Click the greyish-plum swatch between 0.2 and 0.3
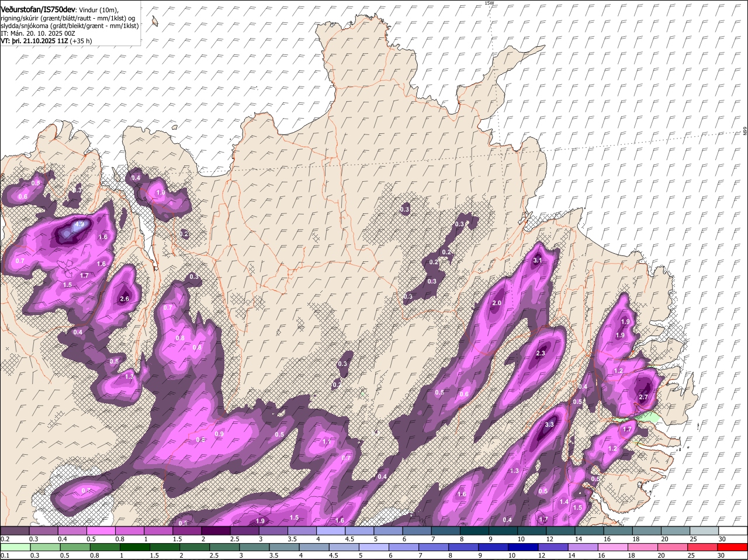The height and width of the screenshot is (560, 748). [15, 530]
